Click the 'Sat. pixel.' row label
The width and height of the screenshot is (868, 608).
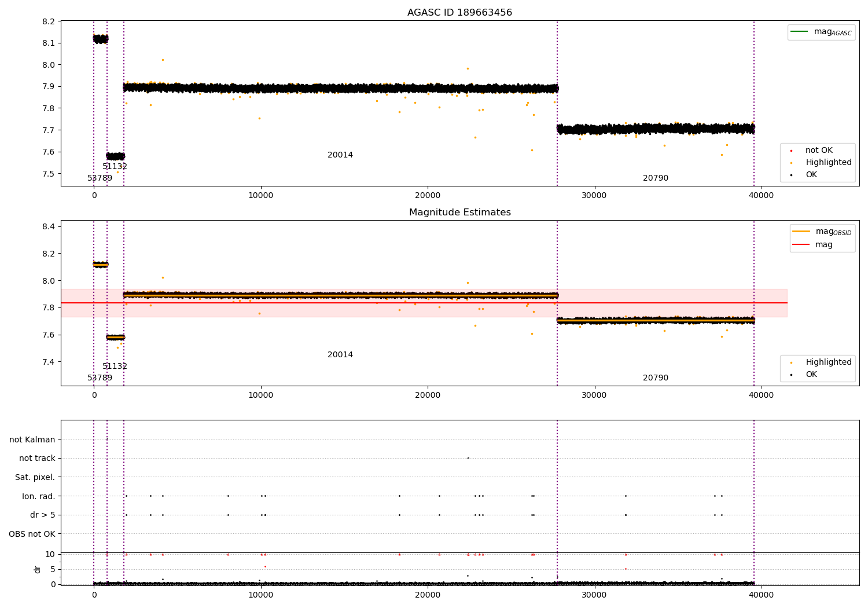pos(35,478)
